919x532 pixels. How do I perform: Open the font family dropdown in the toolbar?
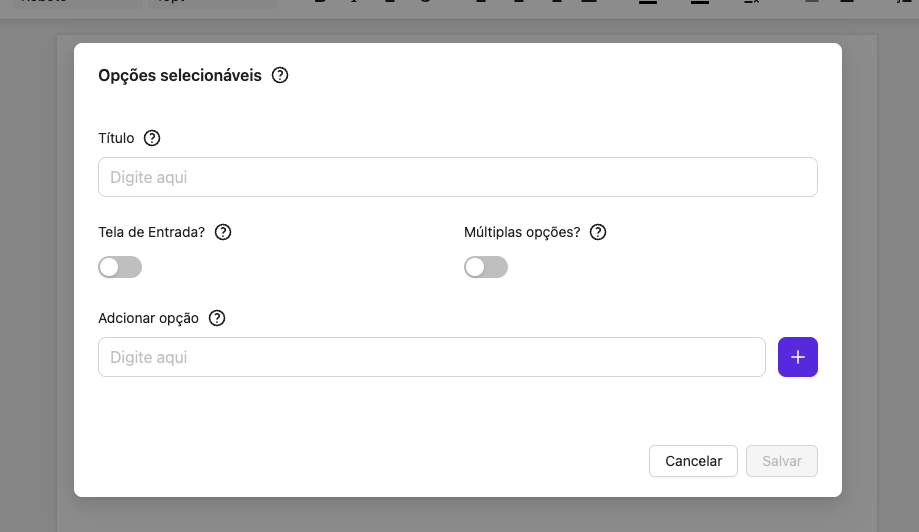click(x=80, y=4)
